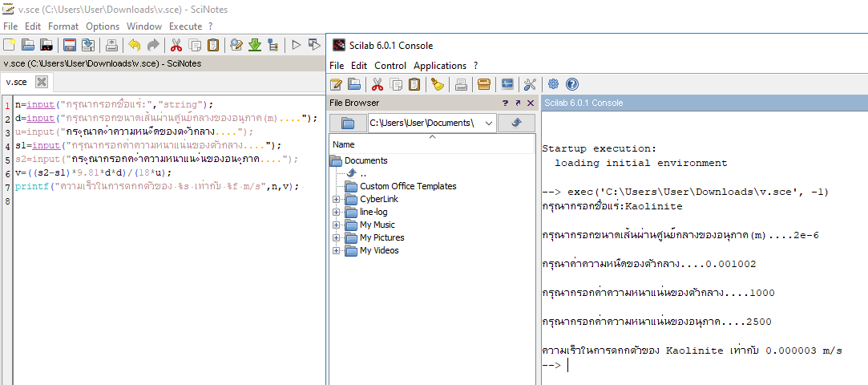This screenshot has height=385, width=868.
Task: Click SciNotes Open file icon
Action: click(28, 45)
